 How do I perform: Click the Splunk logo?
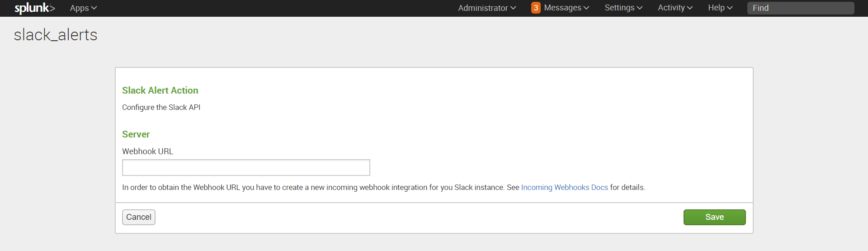[34, 8]
